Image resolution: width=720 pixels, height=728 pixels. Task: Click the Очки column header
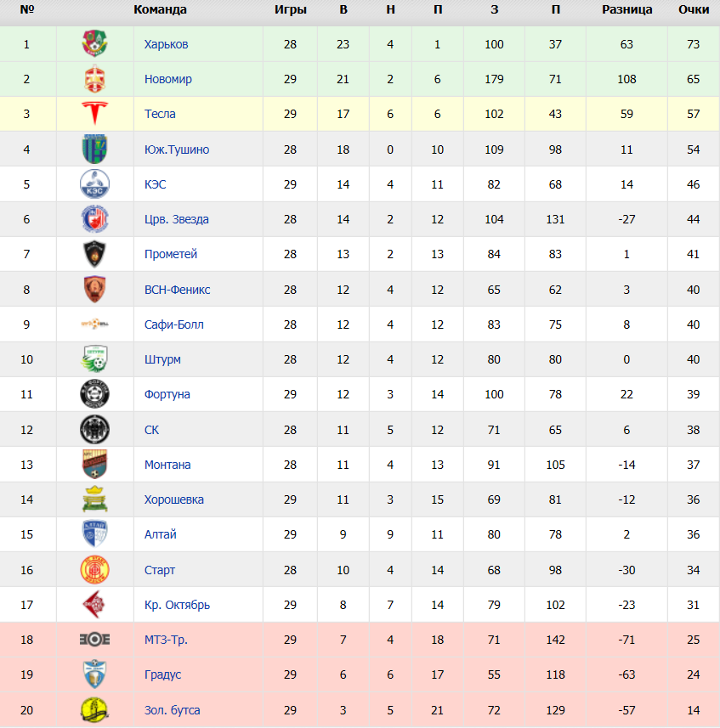click(694, 9)
